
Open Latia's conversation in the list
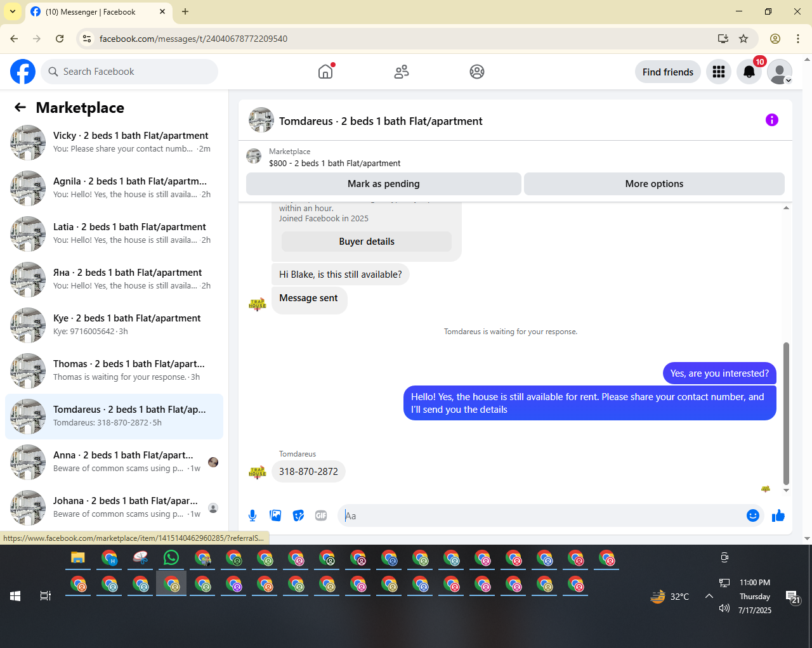pyautogui.click(x=114, y=234)
